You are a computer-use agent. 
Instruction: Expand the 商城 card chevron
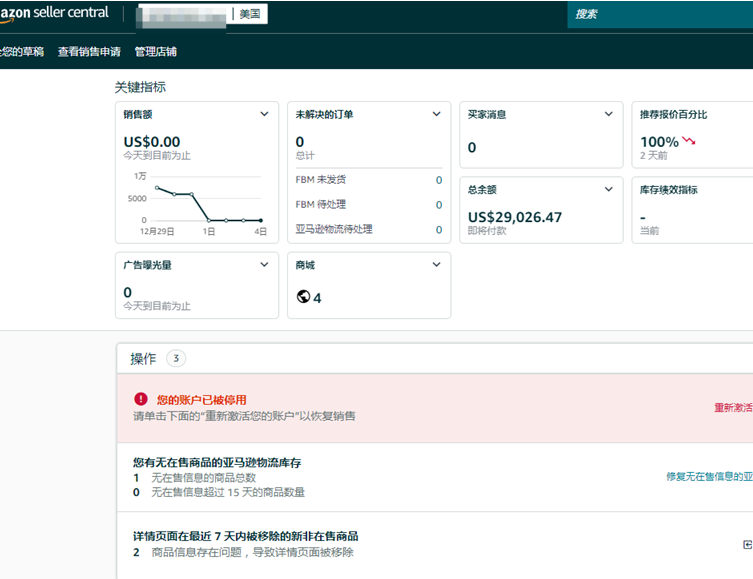pyautogui.click(x=436, y=265)
